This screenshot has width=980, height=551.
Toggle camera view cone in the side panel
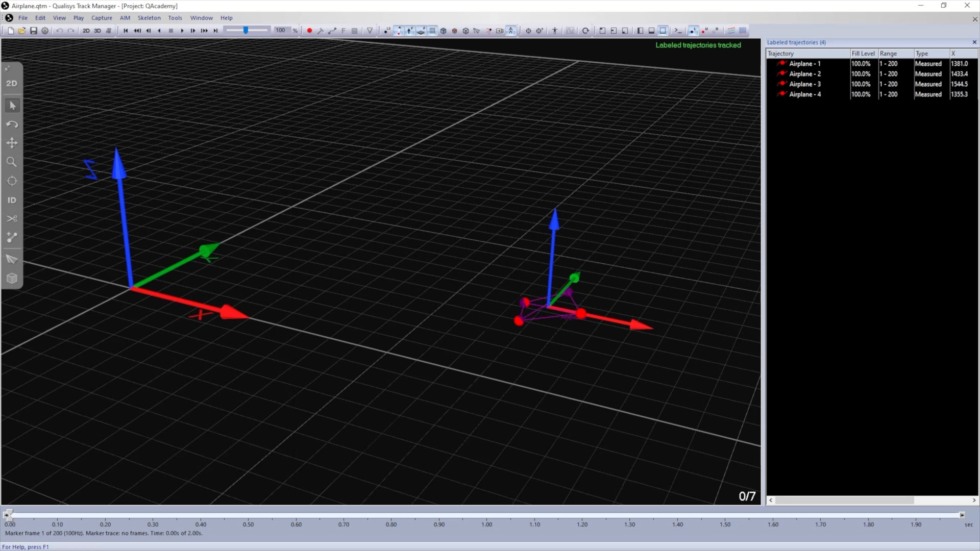coord(12,259)
